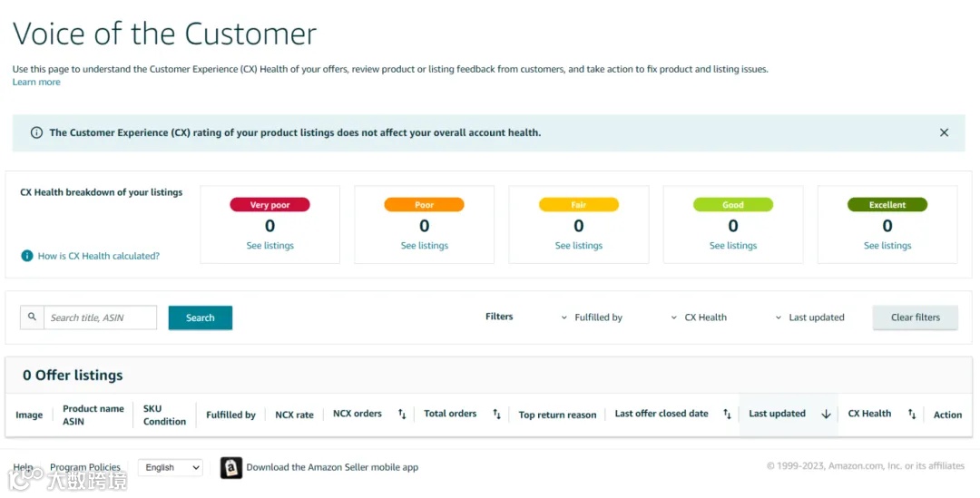The image size is (980, 498).
Task: See listings under Very poor
Action: (x=270, y=246)
